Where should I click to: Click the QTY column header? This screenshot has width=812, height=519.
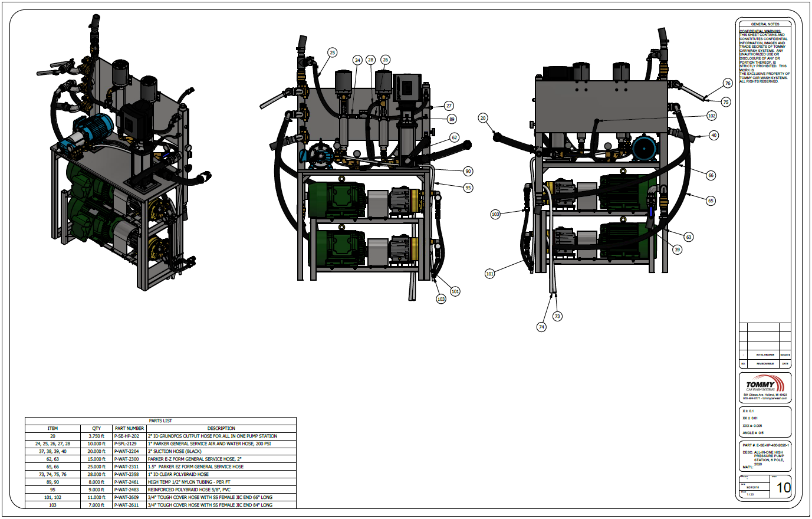(x=97, y=428)
